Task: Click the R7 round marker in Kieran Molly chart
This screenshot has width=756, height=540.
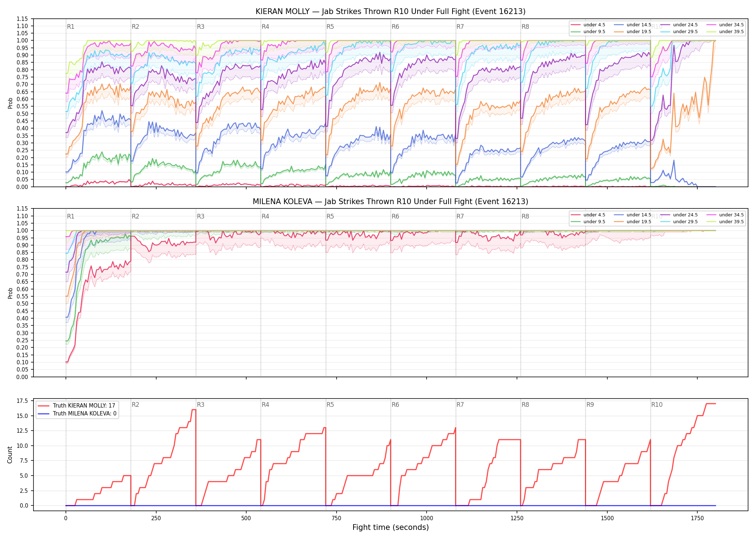Action: pos(460,27)
